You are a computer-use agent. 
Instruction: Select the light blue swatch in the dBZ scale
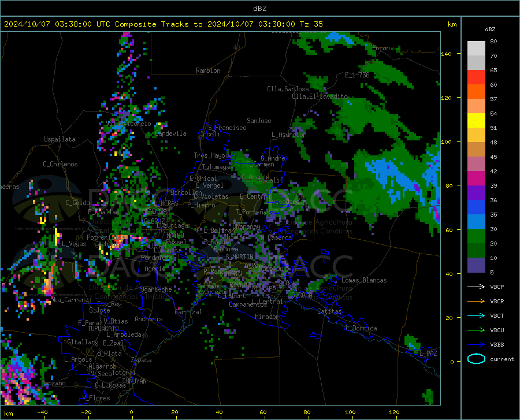[476, 221]
